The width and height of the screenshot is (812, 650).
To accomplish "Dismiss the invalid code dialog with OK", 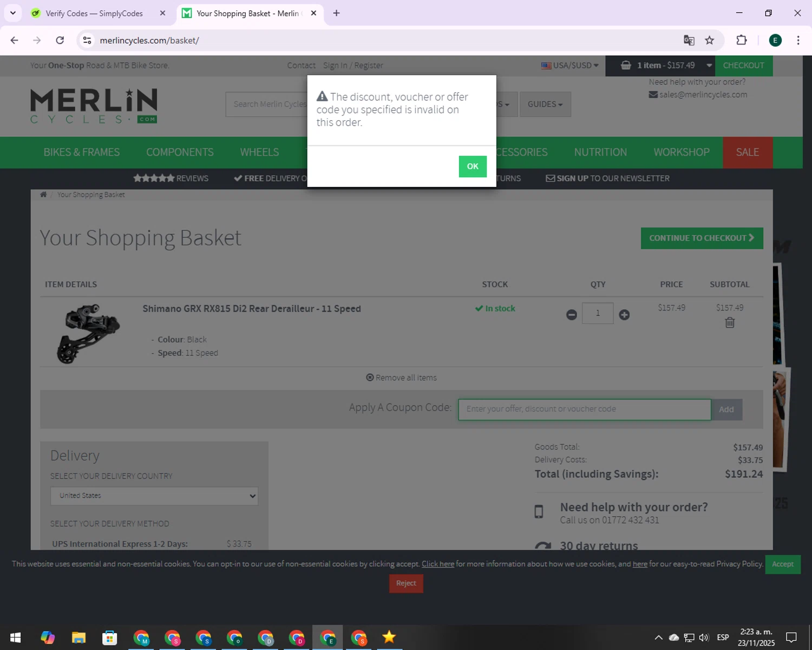I will coord(473,166).
